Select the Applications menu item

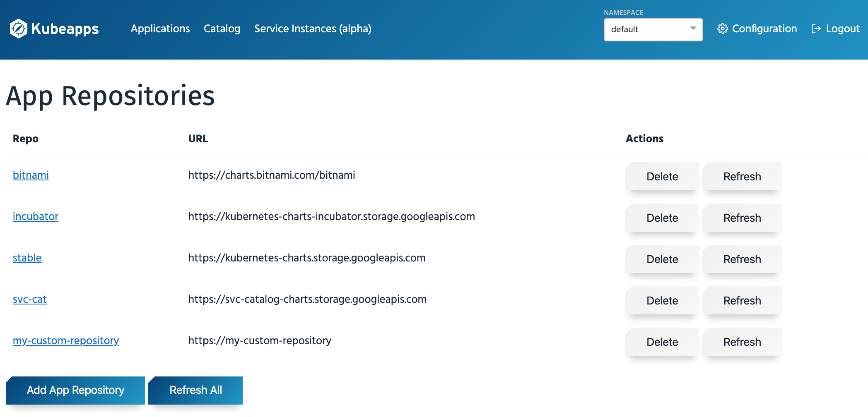point(160,29)
